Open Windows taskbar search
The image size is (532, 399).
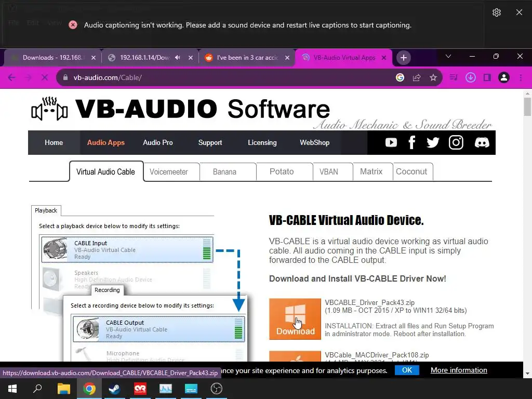coord(37,389)
